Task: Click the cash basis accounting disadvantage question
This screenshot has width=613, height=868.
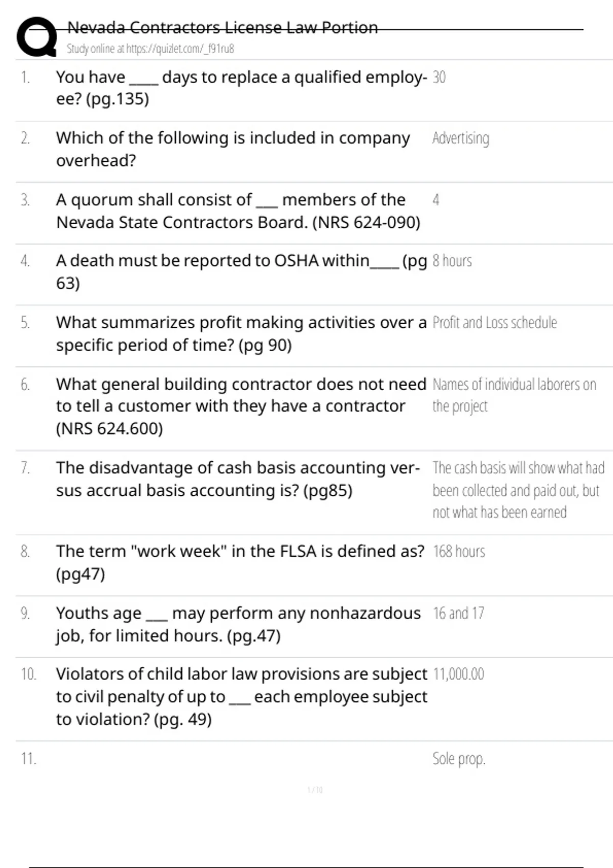Action: 238,479
